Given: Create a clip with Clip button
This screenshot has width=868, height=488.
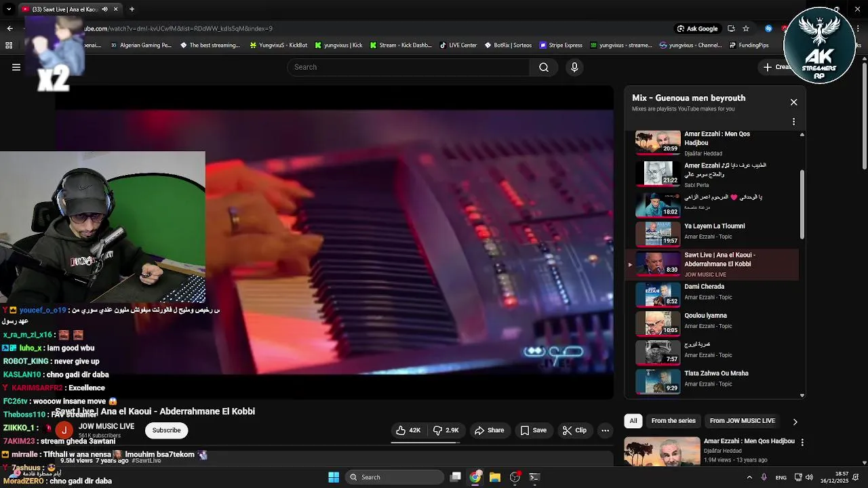Looking at the screenshot, I should pyautogui.click(x=574, y=430).
